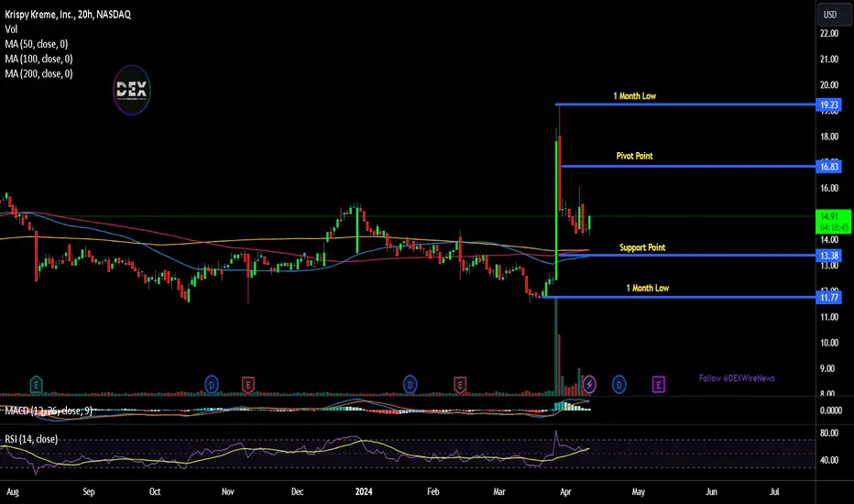The height and width of the screenshot is (504, 854).
Task: Click Jul on the time axis
Action: tap(774, 491)
